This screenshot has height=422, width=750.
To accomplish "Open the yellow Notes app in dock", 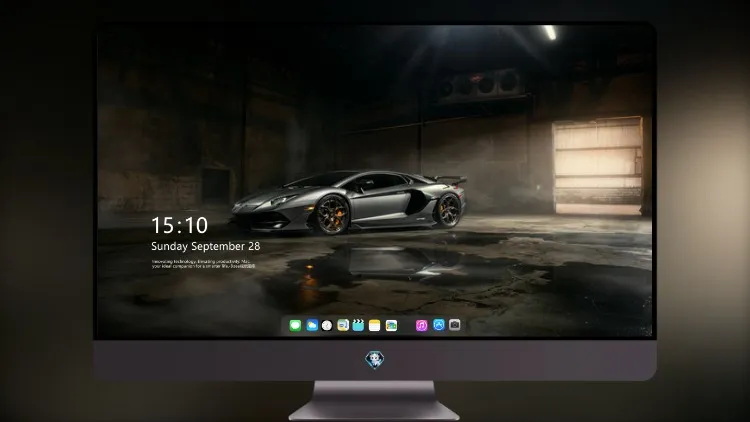I will point(375,325).
